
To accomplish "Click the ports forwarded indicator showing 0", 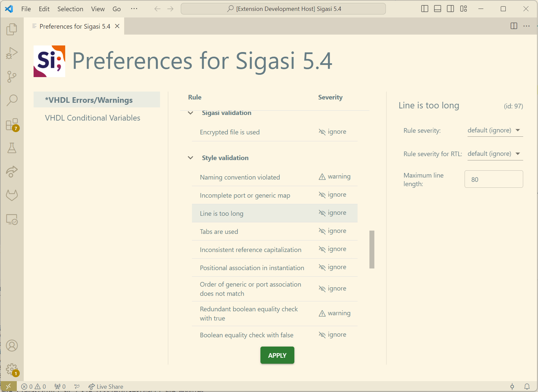I will 60,386.
